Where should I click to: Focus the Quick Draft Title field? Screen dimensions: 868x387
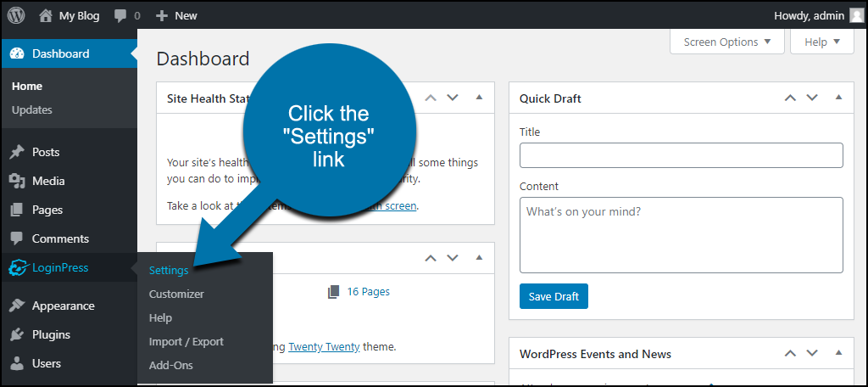682,155
